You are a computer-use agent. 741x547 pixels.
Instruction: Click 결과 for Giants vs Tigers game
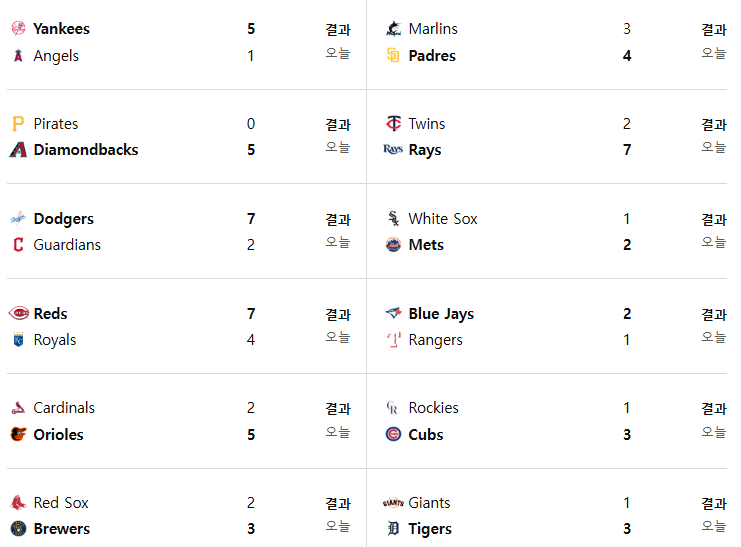[x=714, y=504]
